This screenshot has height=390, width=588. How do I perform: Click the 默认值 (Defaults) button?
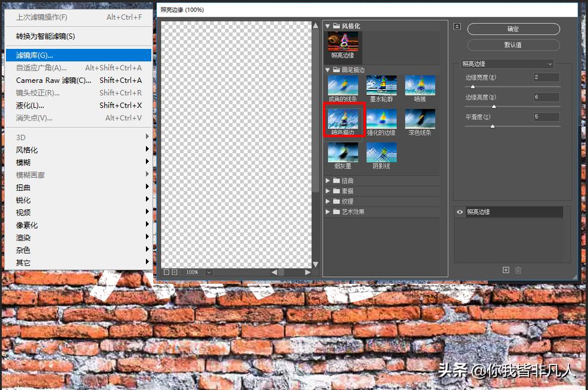[x=514, y=45]
